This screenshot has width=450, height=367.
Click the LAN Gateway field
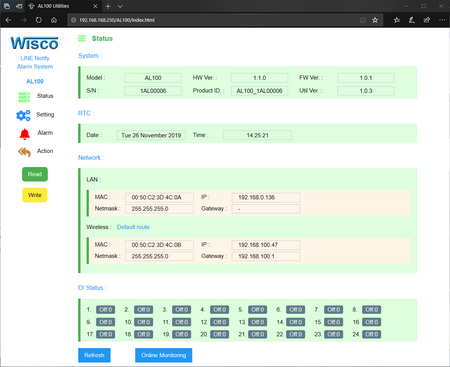(x=266, y=209)
